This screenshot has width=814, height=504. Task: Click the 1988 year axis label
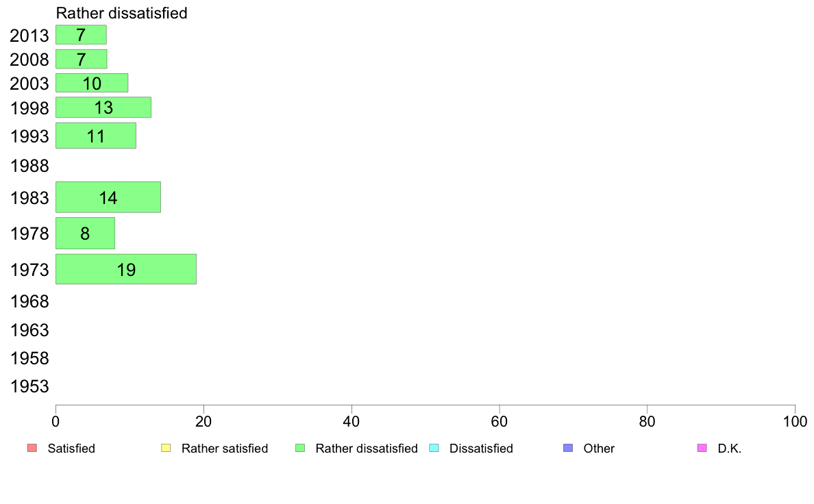(29, 166)
